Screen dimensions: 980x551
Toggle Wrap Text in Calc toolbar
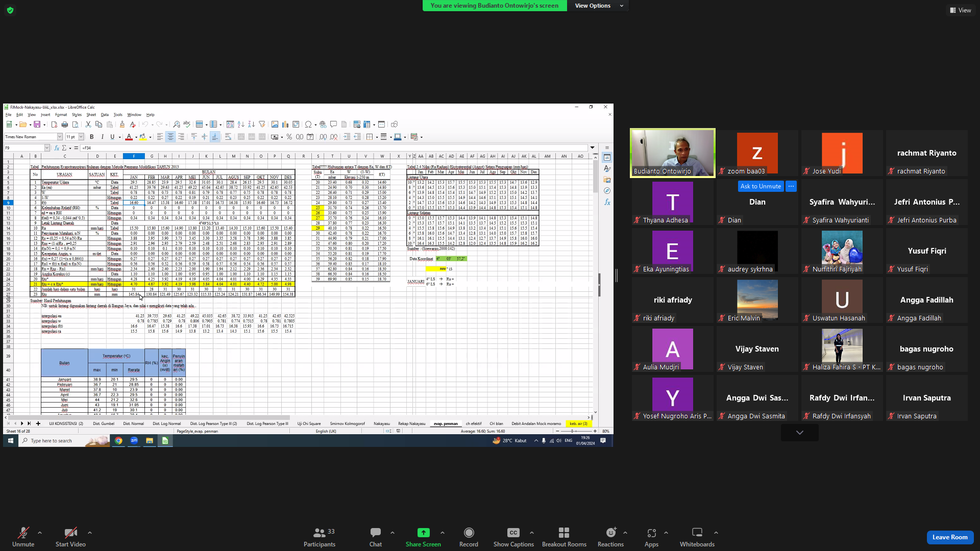(x=228, y=137)
